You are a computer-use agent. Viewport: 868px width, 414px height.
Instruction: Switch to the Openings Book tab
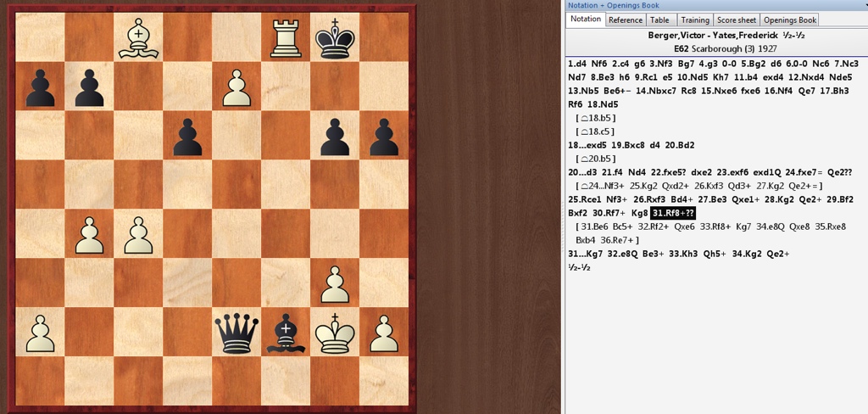coord(789,20)
